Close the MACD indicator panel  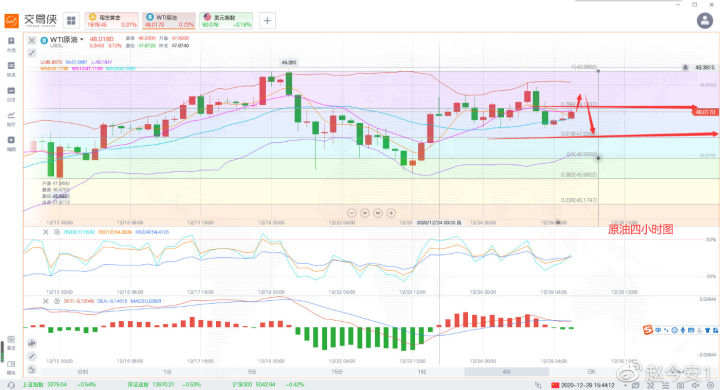45,301
